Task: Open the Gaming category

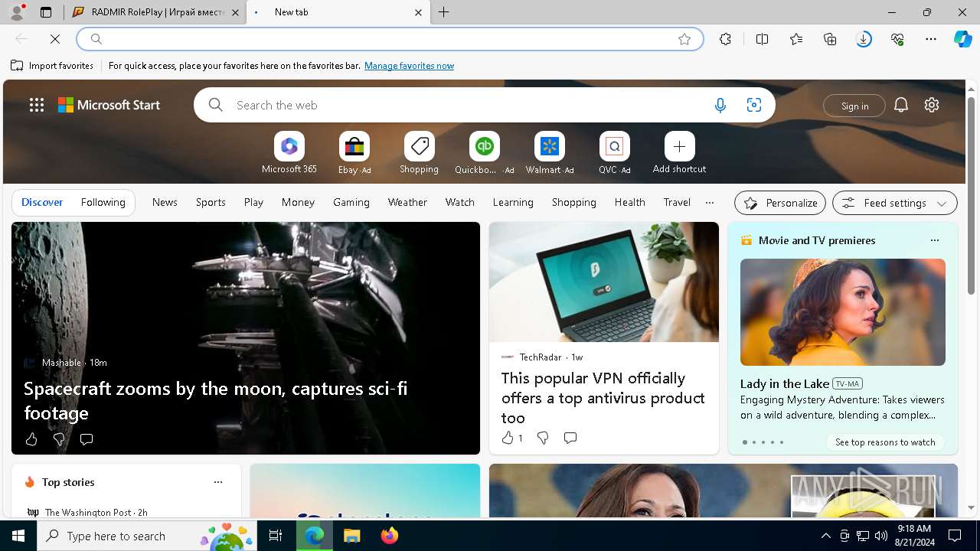Action: tap(351, 203)
